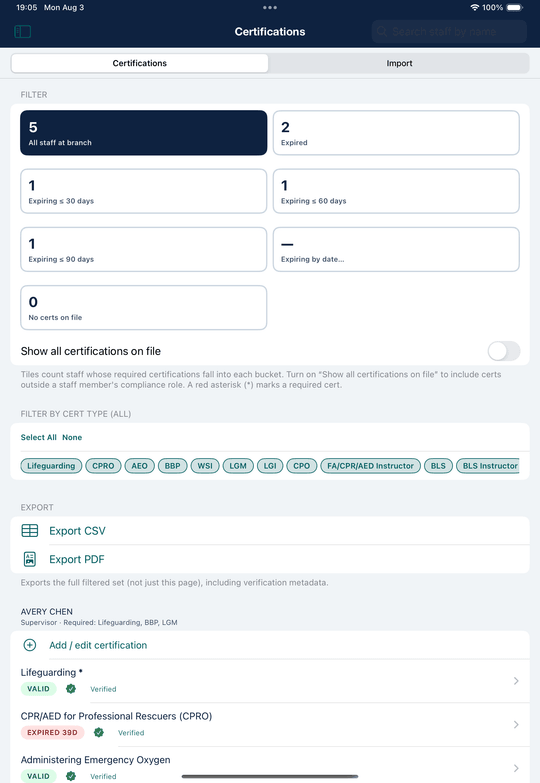Switch to the Import tab

pos(399,63)
